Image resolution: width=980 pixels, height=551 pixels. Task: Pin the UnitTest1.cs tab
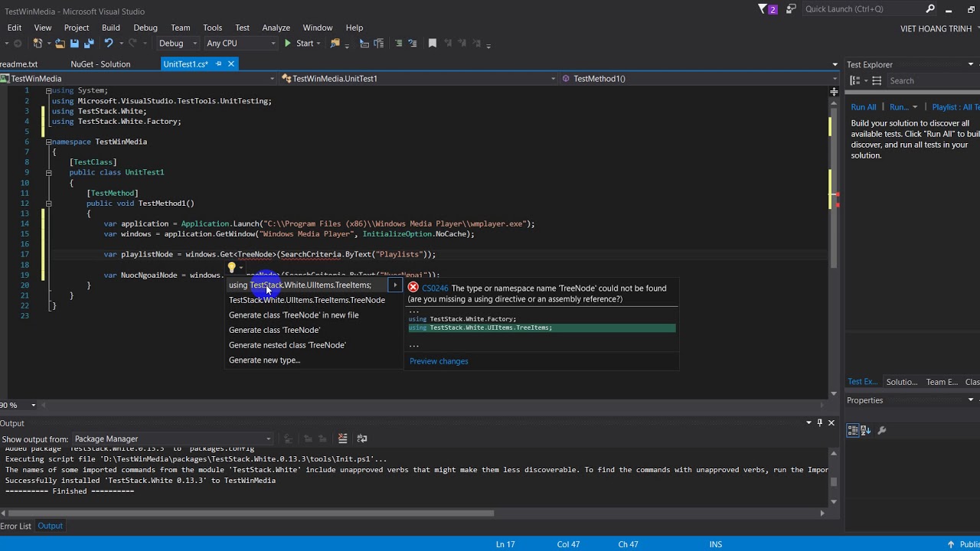click(219, 64)
